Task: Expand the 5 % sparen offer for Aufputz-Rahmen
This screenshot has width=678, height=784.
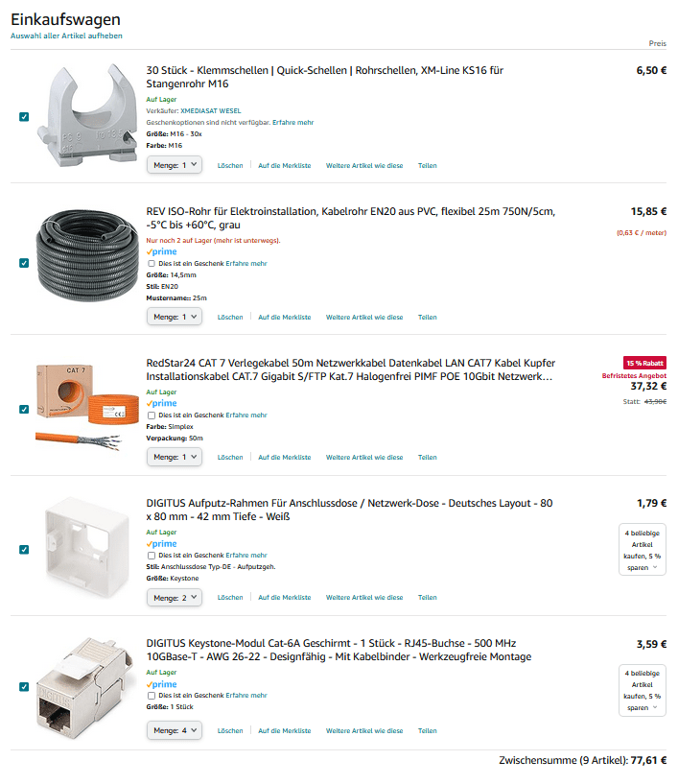Action: click(x=642, y=550)
